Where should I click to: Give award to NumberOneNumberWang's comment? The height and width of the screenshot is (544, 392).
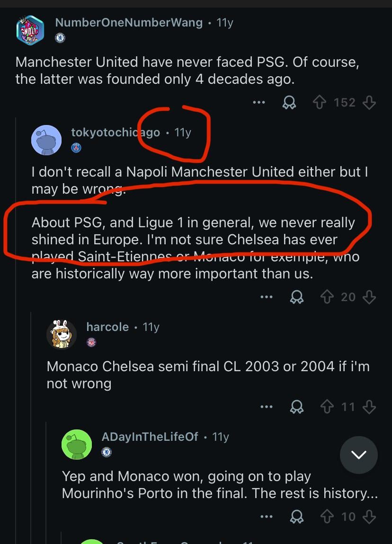click(x=288, y=103)
